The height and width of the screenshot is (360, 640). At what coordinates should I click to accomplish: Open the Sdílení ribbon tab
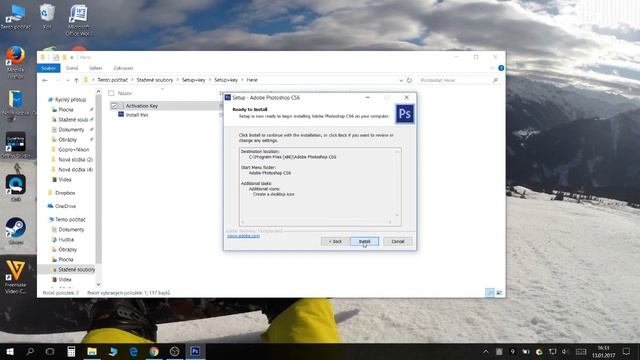(x=96, y=68)
